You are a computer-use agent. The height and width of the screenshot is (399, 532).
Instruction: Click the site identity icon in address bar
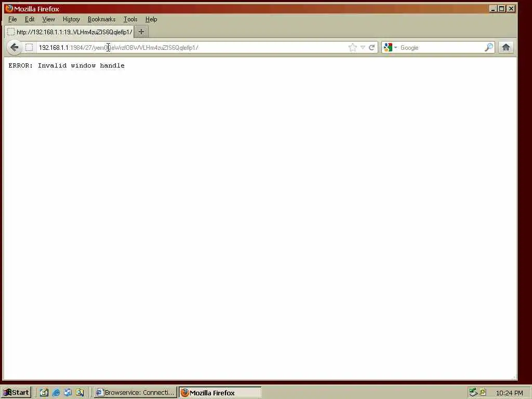click(x=30, y=47)
